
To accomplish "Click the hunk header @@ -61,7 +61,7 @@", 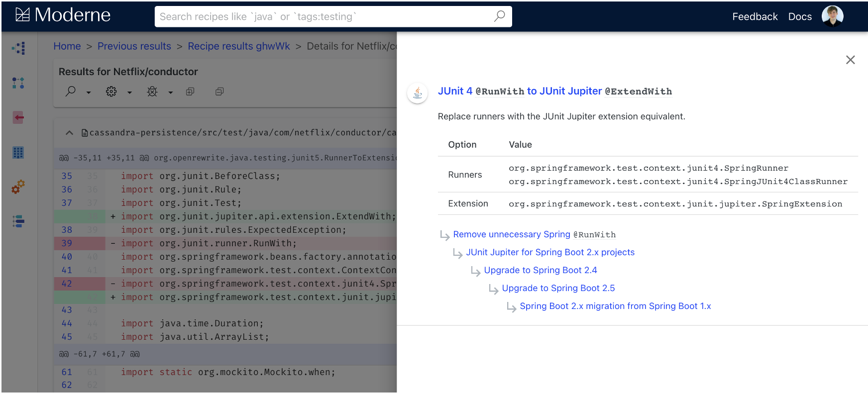I will [x=99, y=354].
